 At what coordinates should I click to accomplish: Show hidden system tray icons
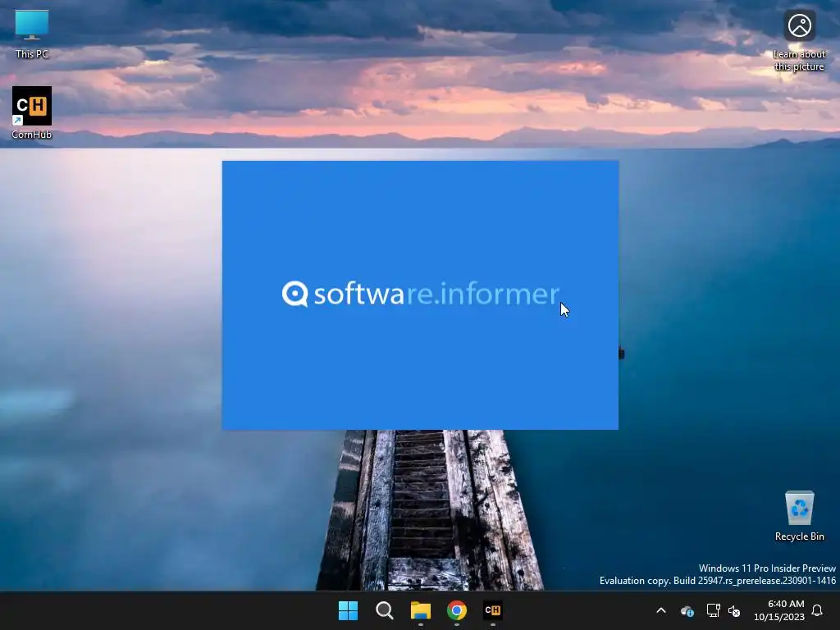(x=661, y=610)
